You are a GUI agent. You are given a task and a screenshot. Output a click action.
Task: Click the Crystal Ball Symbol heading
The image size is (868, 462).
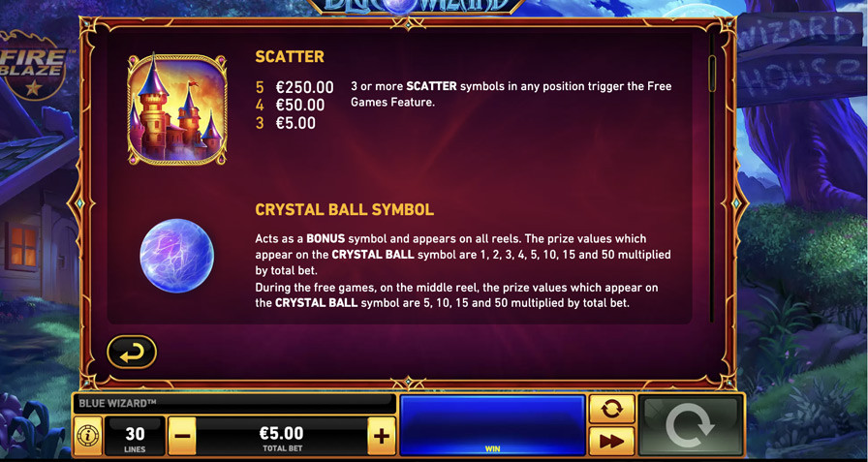click(x=344, y=210)
